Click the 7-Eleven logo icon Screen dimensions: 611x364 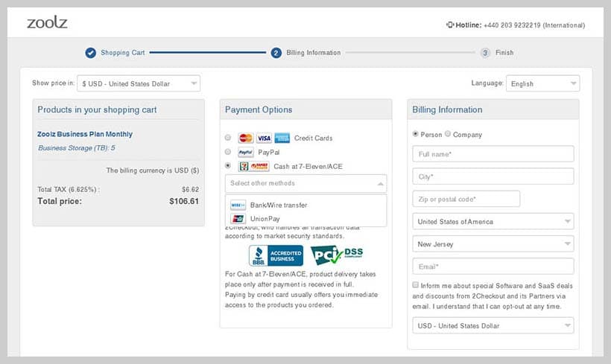click(x=244, y=166)
